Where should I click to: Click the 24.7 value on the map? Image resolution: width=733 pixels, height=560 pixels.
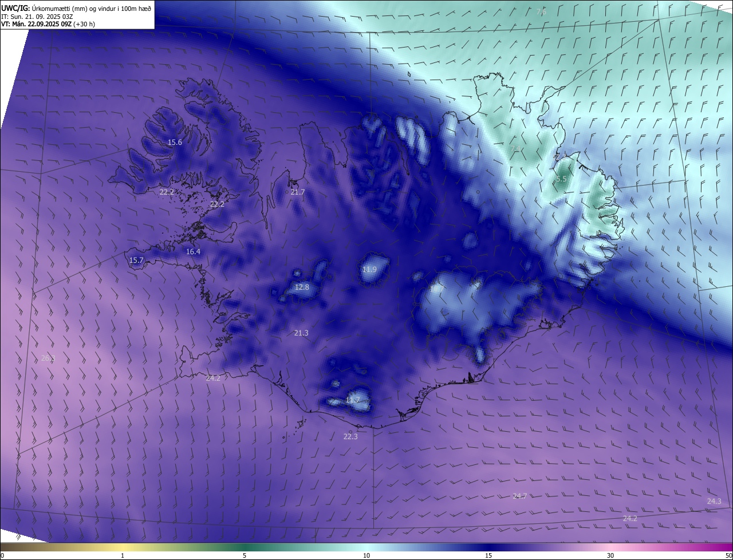click(x=519, y=496)
